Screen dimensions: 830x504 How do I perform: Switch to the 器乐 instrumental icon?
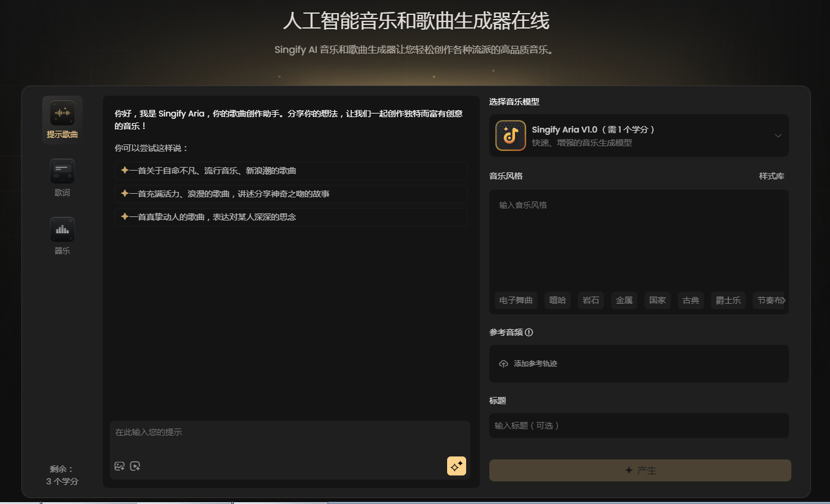pyautogui.click(x=62, y=229)
